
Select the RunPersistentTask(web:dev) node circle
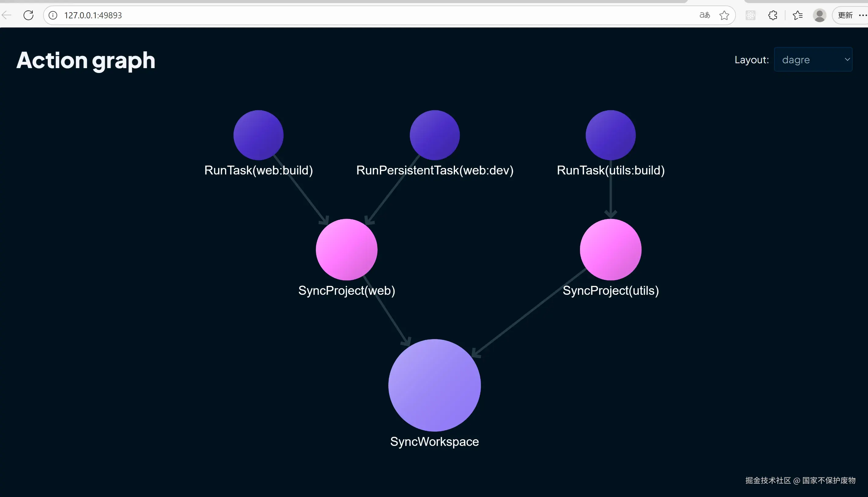pos(434,135)
